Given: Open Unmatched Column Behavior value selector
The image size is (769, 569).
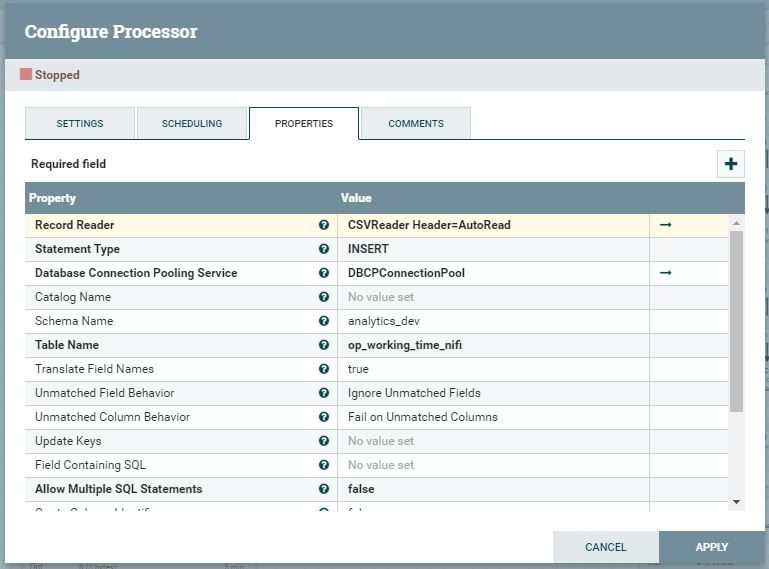Looking at the screenshot, I should pos(493,417).
